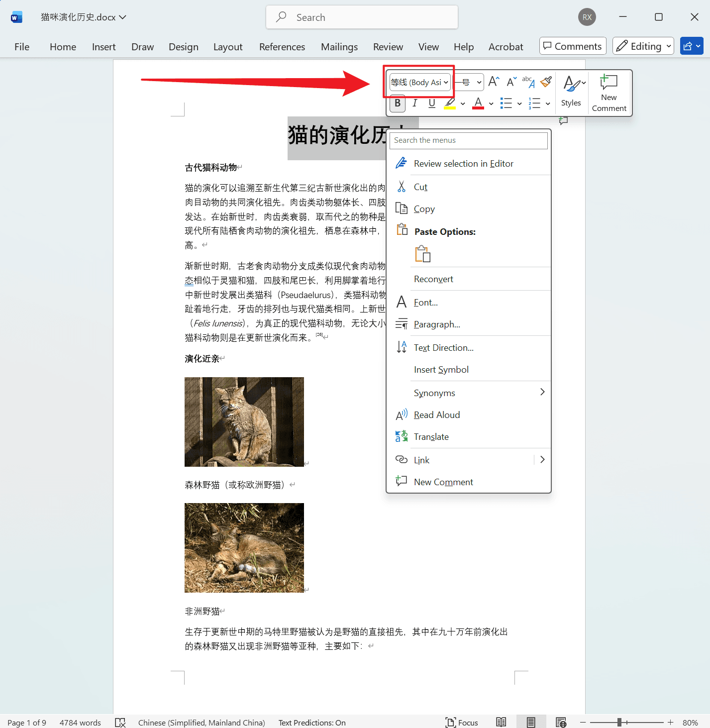Open the font name dropdown
The image size is (710, 728).
[x=446, y=82]
